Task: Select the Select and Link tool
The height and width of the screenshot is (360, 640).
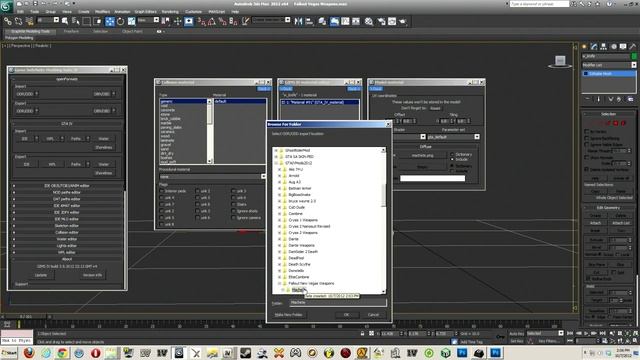Action: pyautogui.click(x=8, y=22)
